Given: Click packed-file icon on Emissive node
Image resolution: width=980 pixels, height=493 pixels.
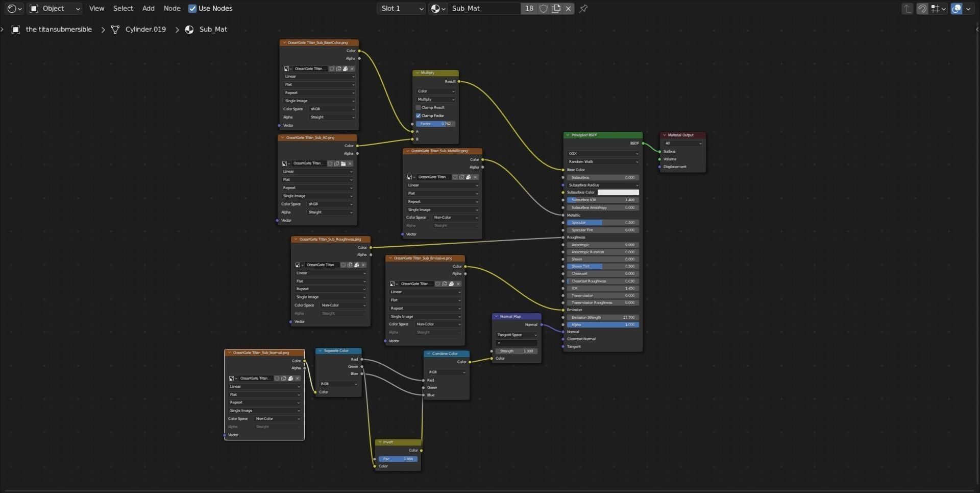Looking at the screenshot, I should [x=451, y=284].
